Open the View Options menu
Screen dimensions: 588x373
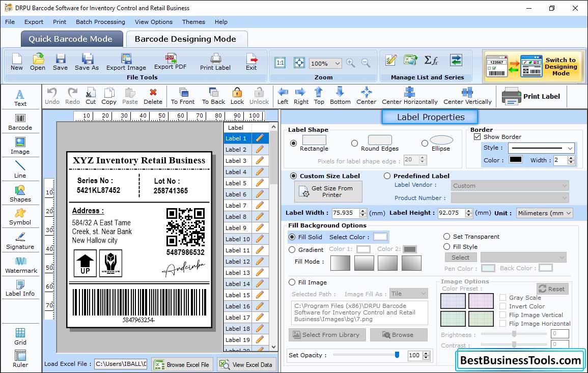(x=154, y=22)
